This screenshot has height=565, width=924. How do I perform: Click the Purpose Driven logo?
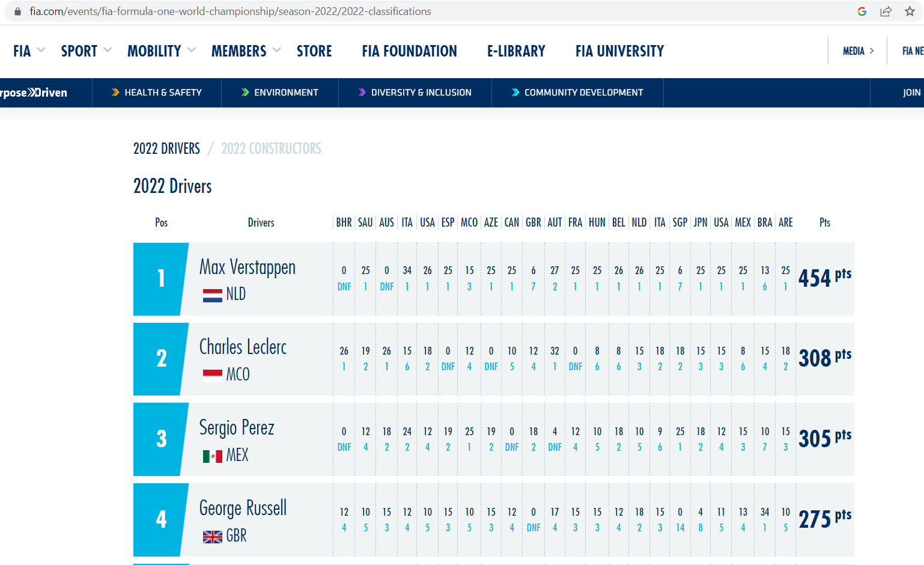click(x=34, y=93)
